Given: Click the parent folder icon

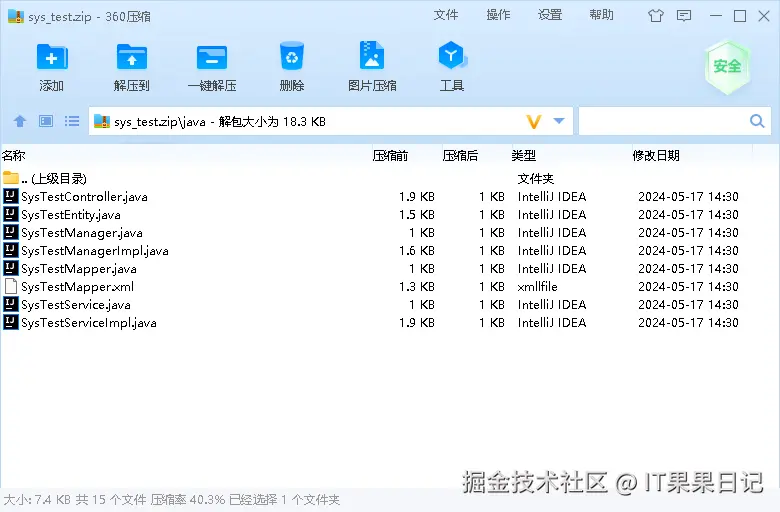Looking at the screenshot, I should click(x=10, y=178).
